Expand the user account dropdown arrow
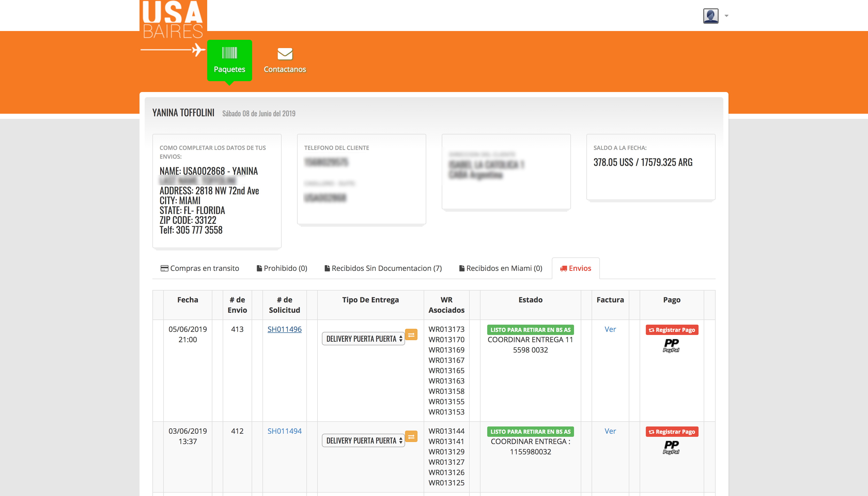868x496 pixels. point(726,16)
